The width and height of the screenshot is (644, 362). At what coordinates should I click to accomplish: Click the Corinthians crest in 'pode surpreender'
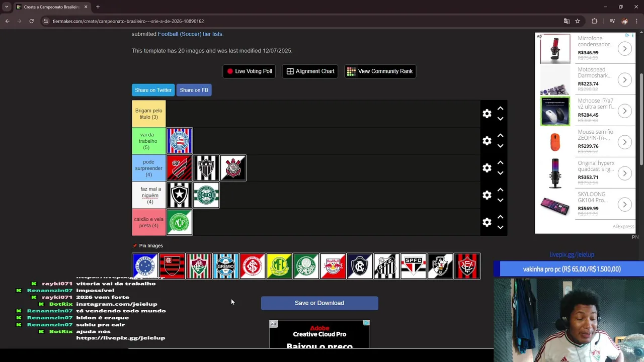click(x=233, y=168)
